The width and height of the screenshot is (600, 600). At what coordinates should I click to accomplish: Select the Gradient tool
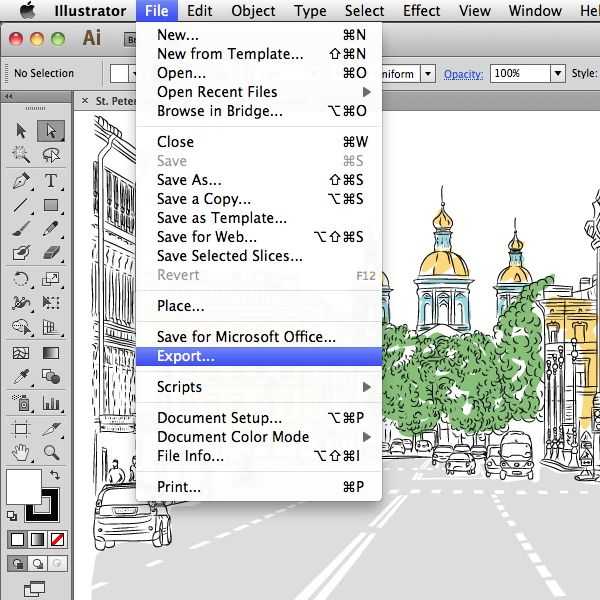pos(51,353)
